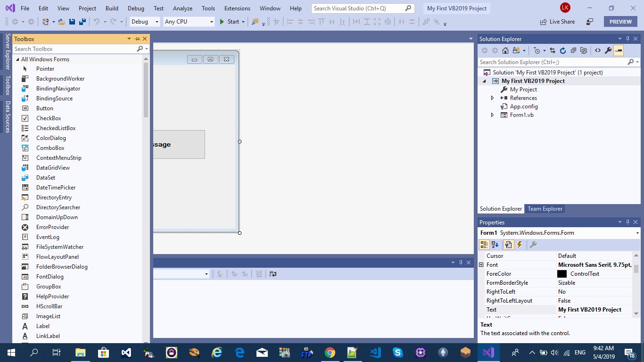Click the Save All icon

[82, 22]
